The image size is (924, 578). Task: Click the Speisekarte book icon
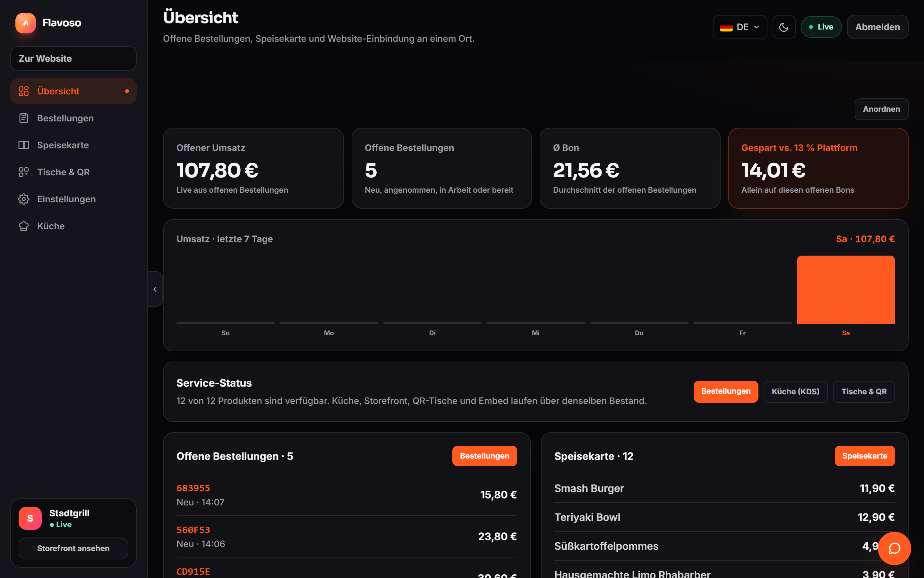click(x=24, y=145)
